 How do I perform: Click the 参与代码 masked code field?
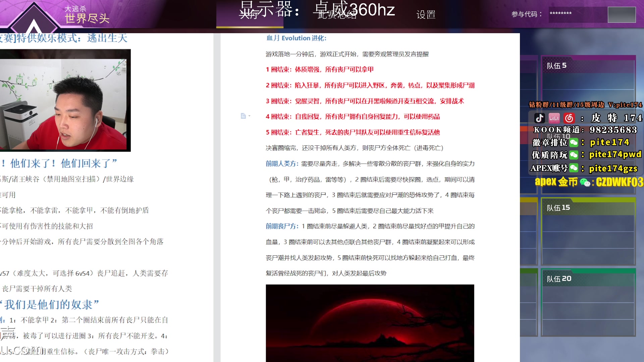(578, 14)
